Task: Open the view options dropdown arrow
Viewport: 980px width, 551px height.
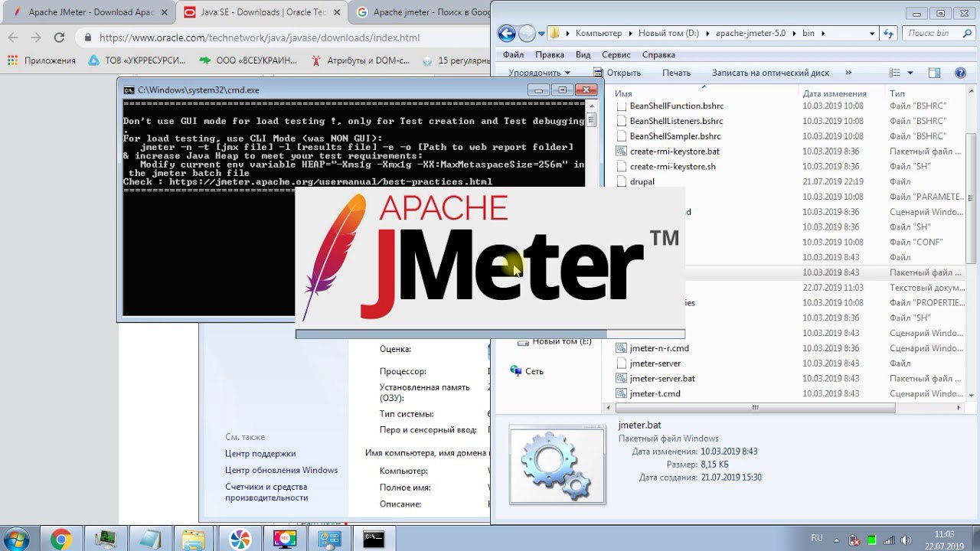Action: click(x=910, y=73)
